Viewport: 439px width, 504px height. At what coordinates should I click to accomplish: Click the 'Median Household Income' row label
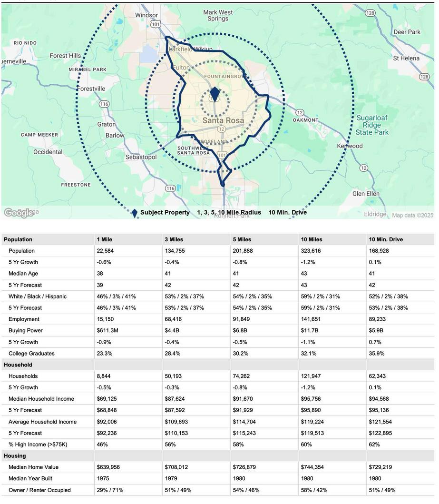(41, 399)
